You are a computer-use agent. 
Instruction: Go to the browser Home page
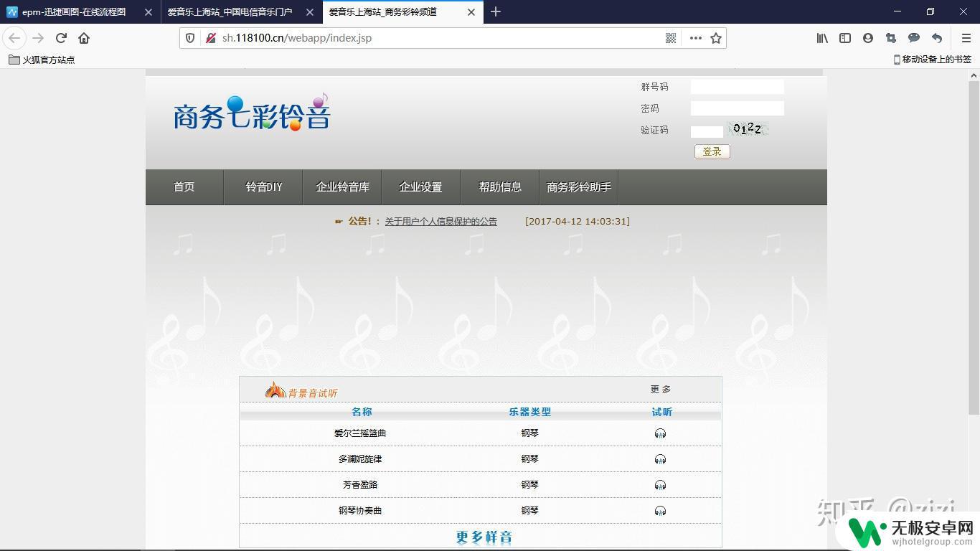click(84, 38)
